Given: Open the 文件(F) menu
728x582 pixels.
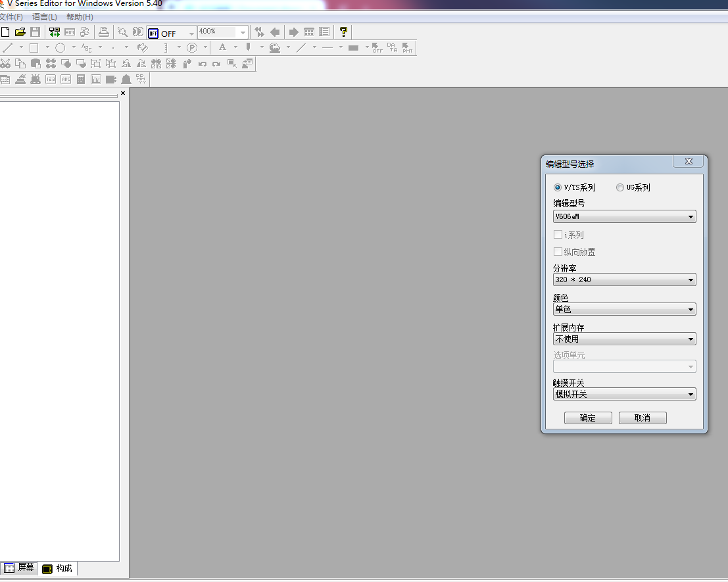Looking at the screenshot, I should click(x=11, y=16).
